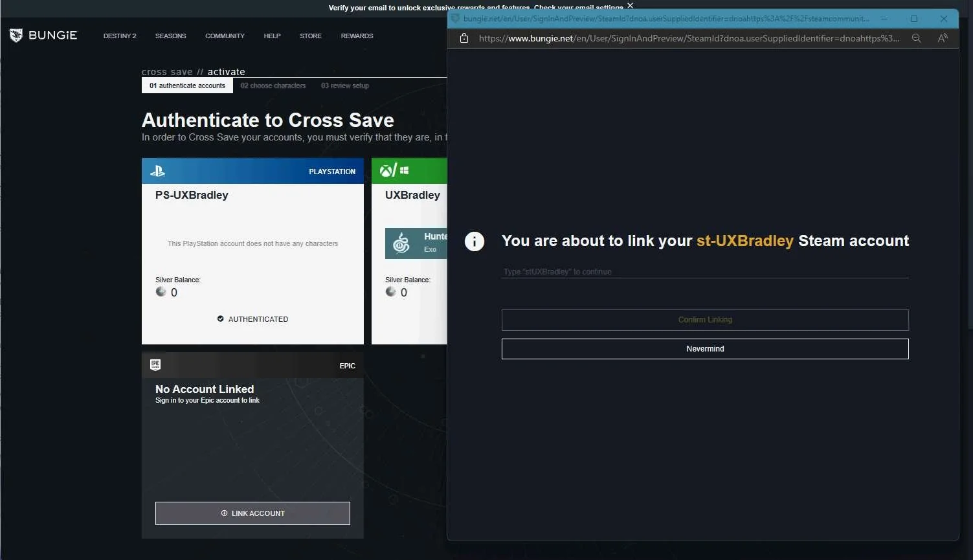The width and height of the screenshot is (973, 560).
Task: Select the Hunter character emblem
Action: tap(401, 243)
